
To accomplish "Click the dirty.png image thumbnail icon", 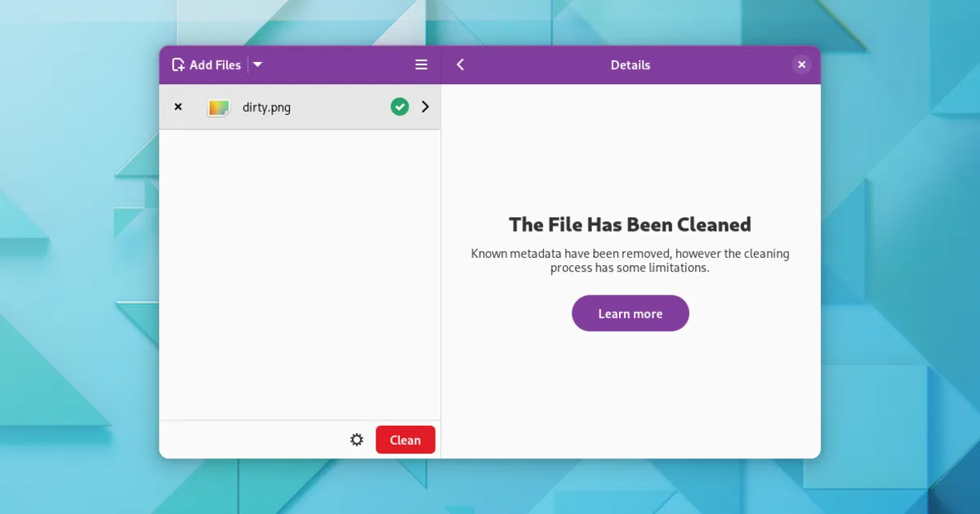I will coord(218,108).
